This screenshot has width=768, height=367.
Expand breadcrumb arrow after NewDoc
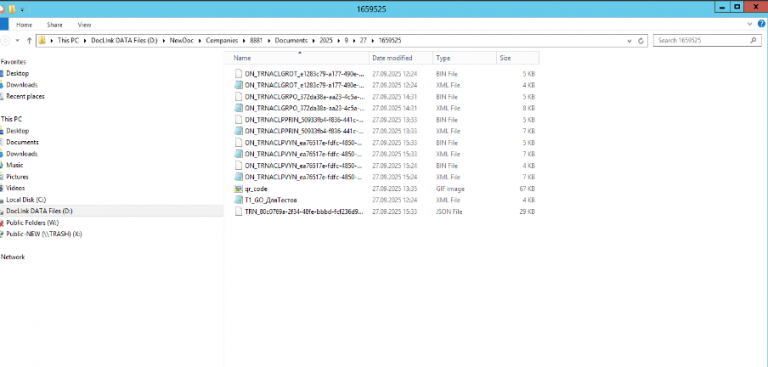click(x=200, y=41)
